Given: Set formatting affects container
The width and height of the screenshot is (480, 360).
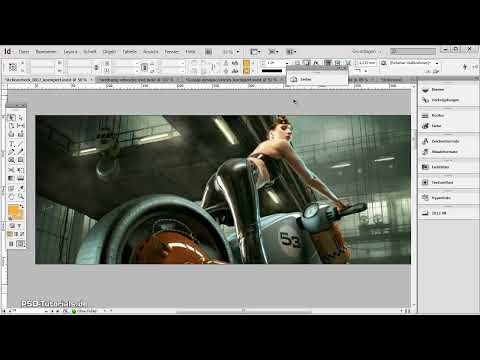Looking at the screenshot, I should click(x=11, y=226).
